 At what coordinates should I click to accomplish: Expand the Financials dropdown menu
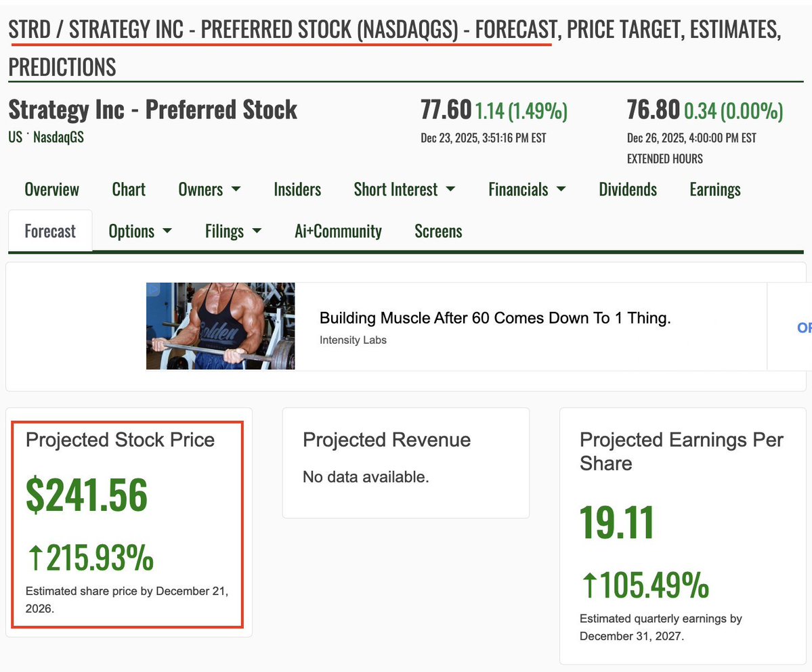click(527, 189)
